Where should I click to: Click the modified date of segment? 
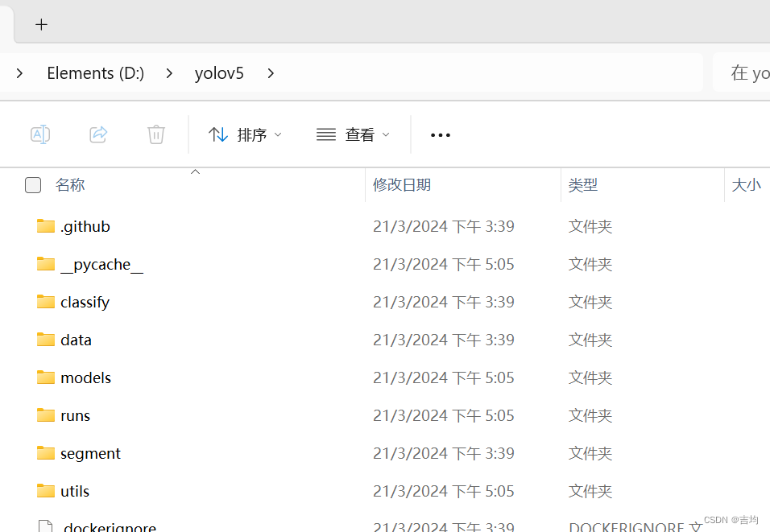pos(444,453)
